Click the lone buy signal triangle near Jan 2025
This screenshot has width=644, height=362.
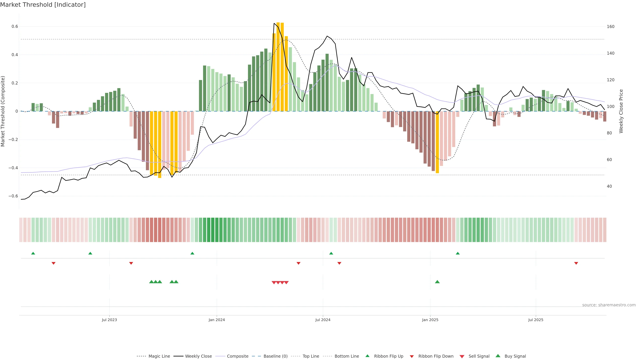pyautogui.click(x=437, y=282)
